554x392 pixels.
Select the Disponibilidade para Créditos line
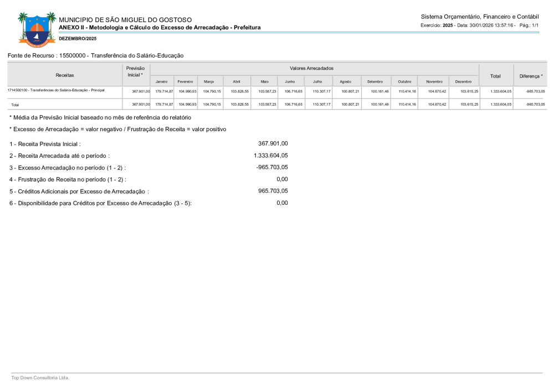[x=100, y=203]
